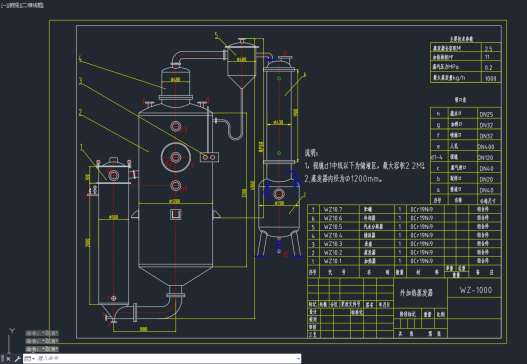Select the WZ10.7 row in parts list
Screen dimensions: 527x364
(x=404, y=209)
